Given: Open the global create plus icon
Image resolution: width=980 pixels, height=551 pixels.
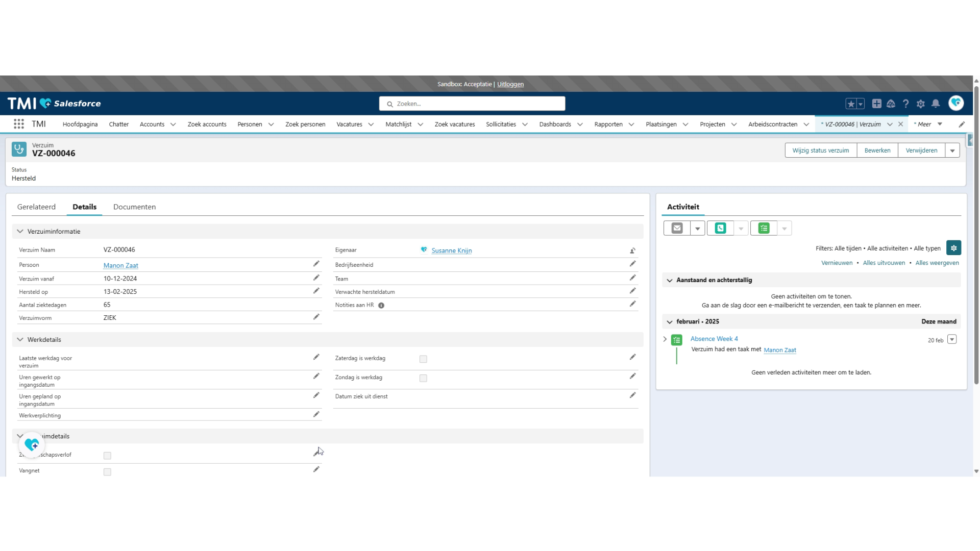Looking at the screenshot, I should (x=876, y=104).
